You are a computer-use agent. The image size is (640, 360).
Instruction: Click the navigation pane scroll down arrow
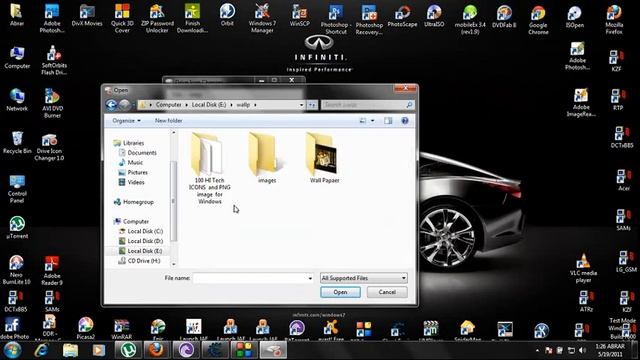tap(173, 264)
